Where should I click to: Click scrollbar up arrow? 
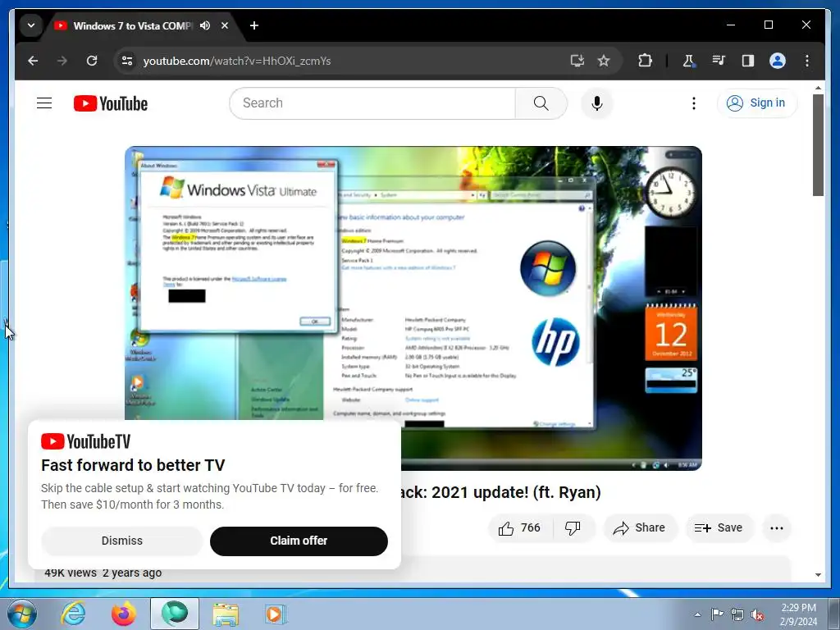(x=818, y=87)
